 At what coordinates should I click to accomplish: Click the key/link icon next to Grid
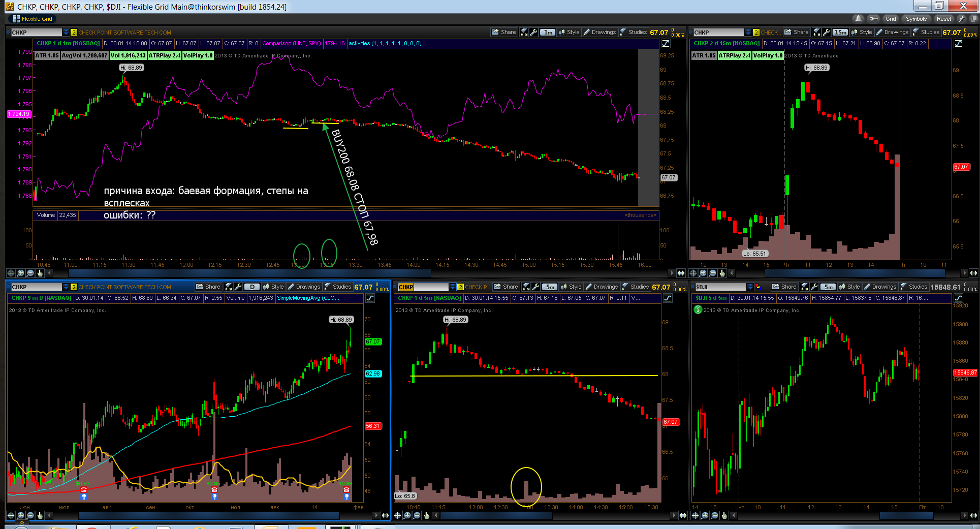point(873,19)
